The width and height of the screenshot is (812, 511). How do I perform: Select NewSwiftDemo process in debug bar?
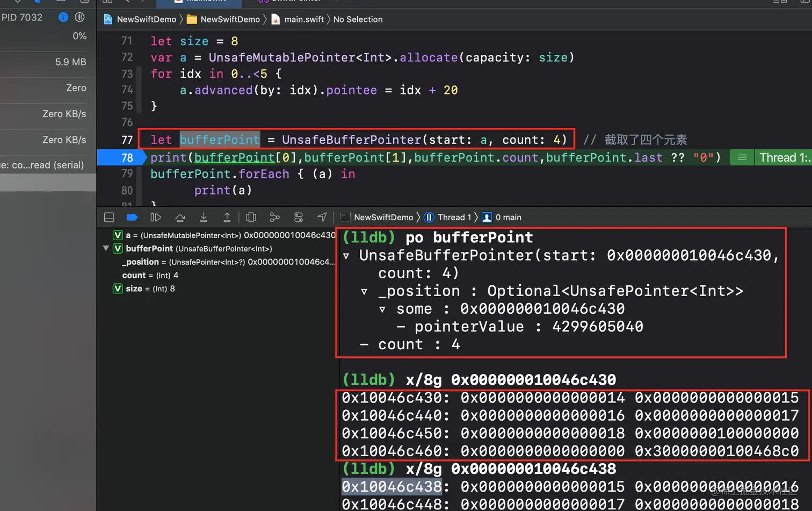[377, 218]
